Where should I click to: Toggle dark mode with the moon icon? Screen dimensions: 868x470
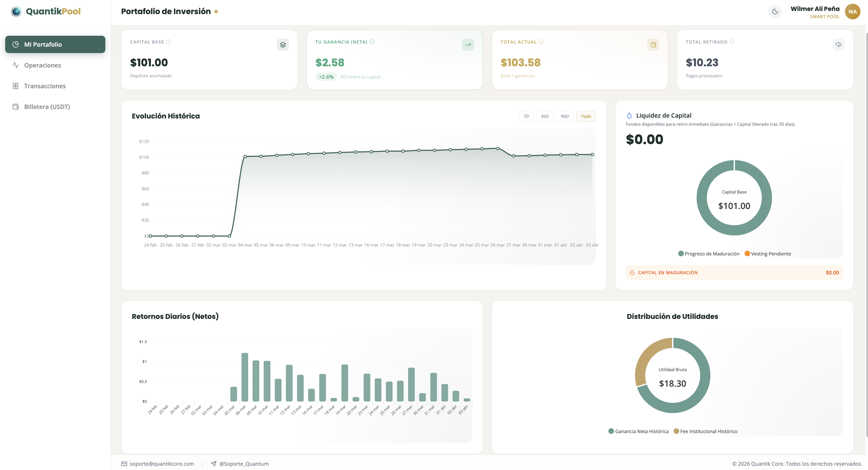[x=775, y=11]
